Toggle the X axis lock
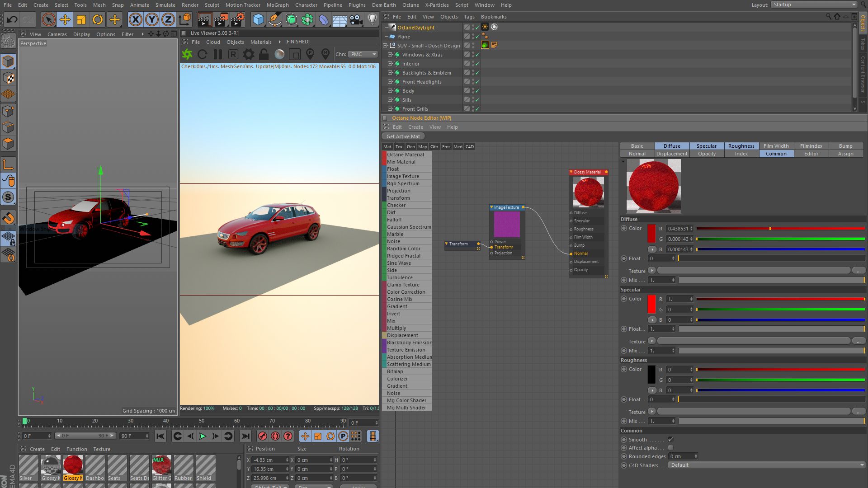 (136, 19)
